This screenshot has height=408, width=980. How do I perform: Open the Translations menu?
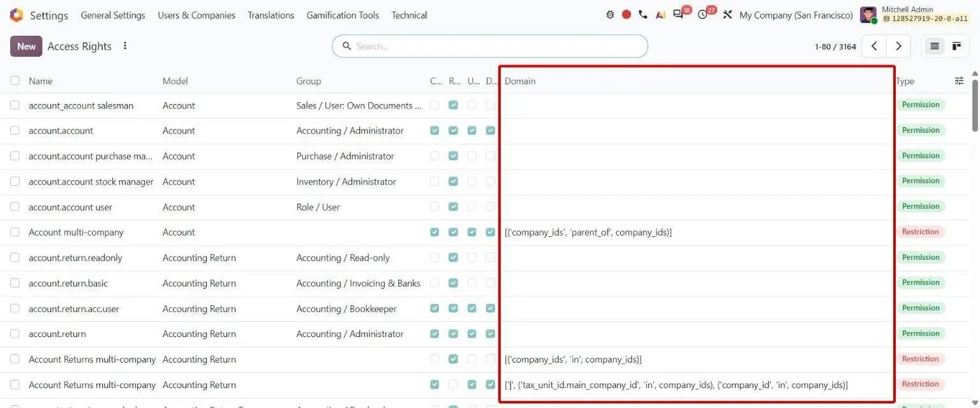[271, 15]
